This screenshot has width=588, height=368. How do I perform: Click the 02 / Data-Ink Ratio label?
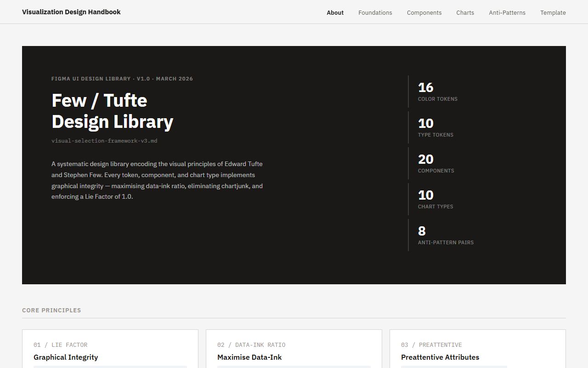251,345
